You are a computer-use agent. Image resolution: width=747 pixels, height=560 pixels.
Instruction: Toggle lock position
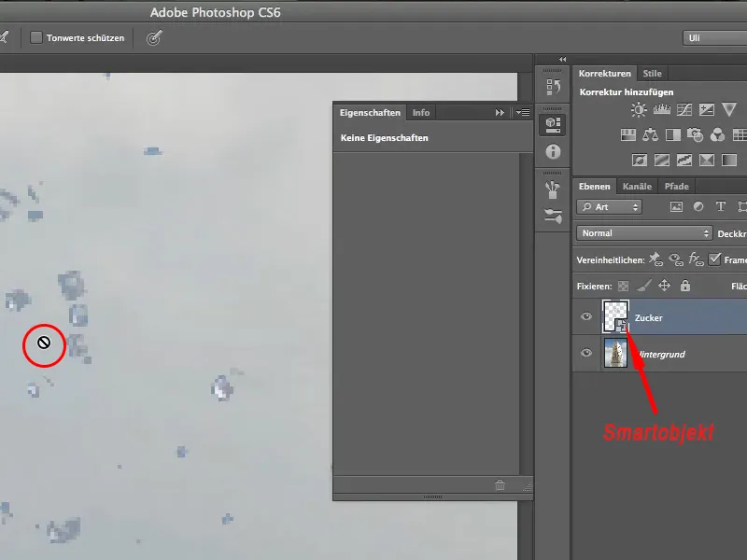tap(664, 286)
